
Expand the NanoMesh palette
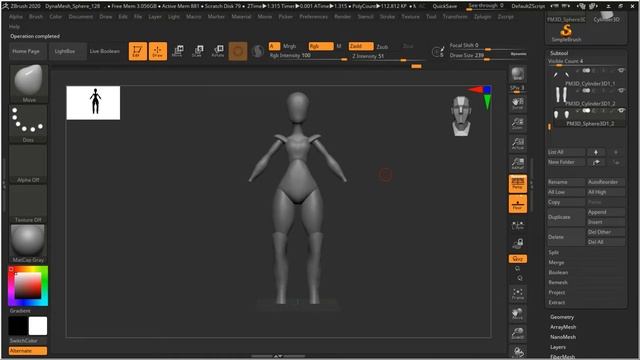[563, 337]
